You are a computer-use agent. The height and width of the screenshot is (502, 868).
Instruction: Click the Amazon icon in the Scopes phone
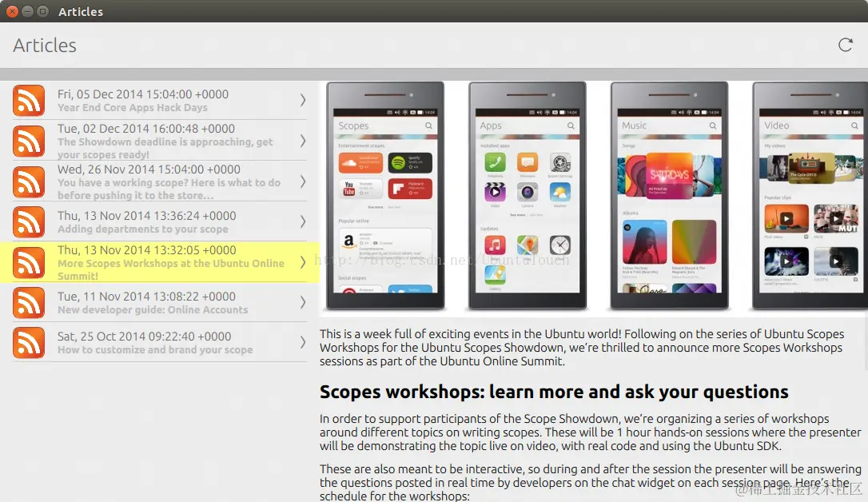(348, 241)
